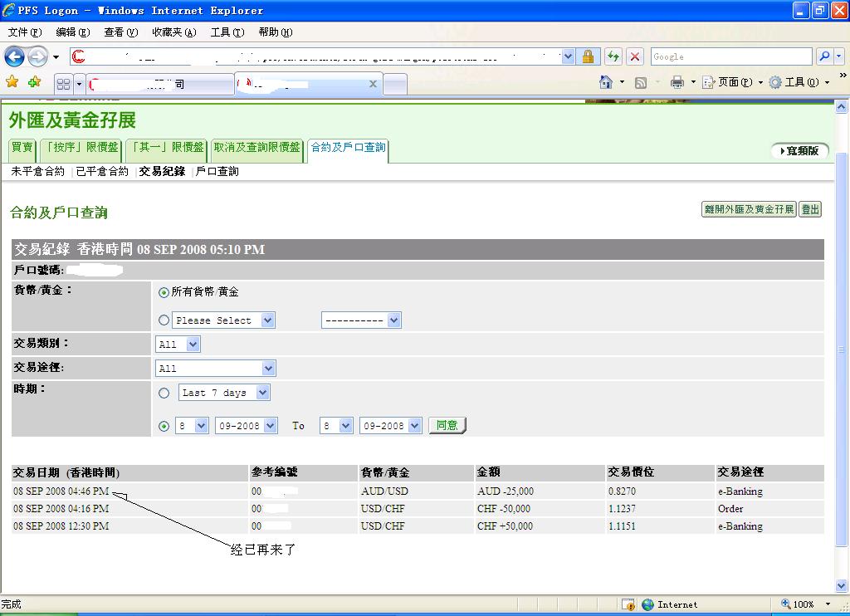Image resolution: width=850 pixels, height=616 pixels.
Task: Open the 帮助(H) menu
Action: coord(276,32)
